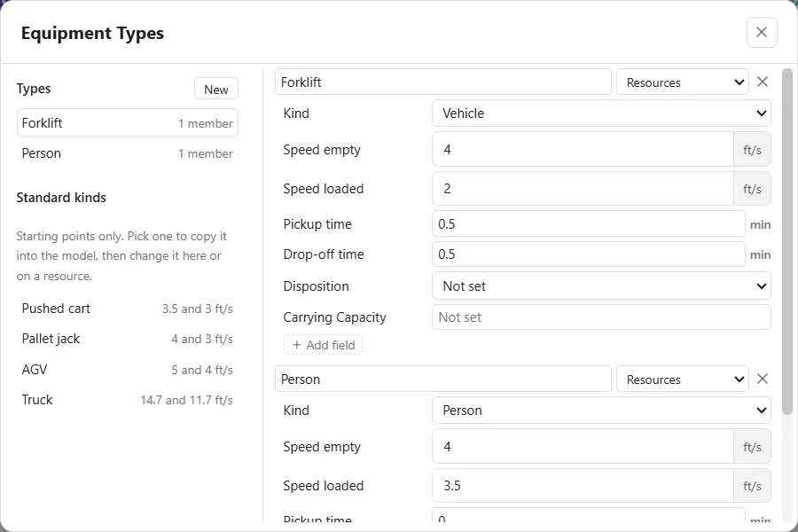
Task: Click the Carrying Capacity field
Action: click(x=601, y=317)
